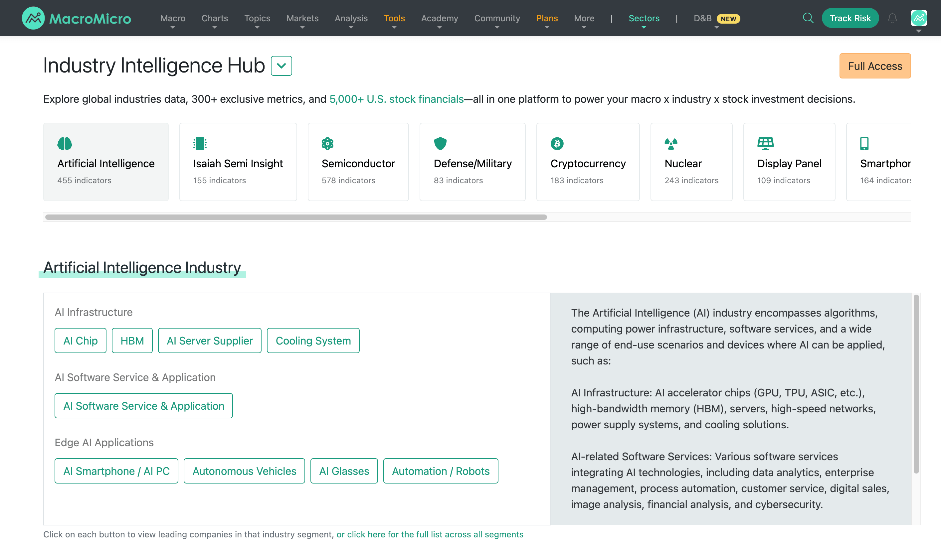Viewport: 941px width, 560px height.
Task: Select the AI Chip segment
Action: click(81, 341)
